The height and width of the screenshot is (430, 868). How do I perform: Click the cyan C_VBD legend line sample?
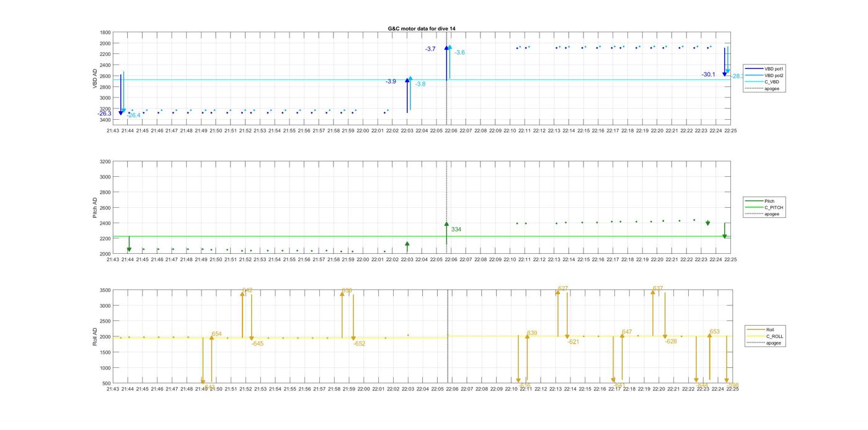pos(753,82)
